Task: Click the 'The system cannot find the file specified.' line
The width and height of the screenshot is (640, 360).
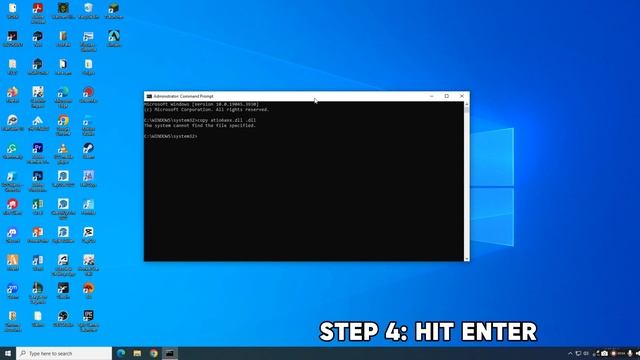Action: pyautogui.click(x=200, y=126)
